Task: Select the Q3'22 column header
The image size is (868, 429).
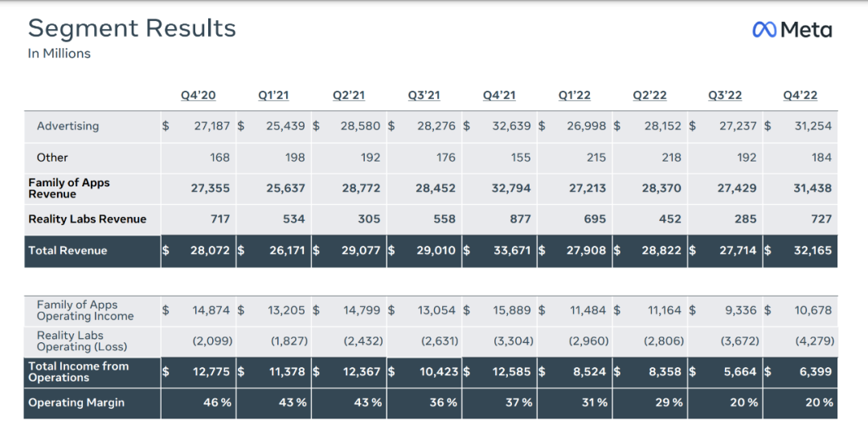Action: (725, 96)
